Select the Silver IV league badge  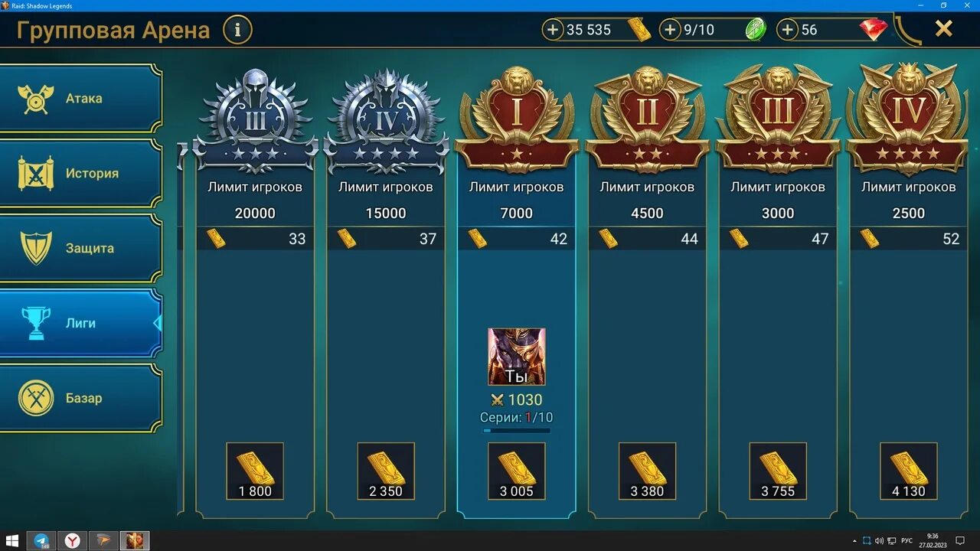pyautogui.click(x=386, y=120)
